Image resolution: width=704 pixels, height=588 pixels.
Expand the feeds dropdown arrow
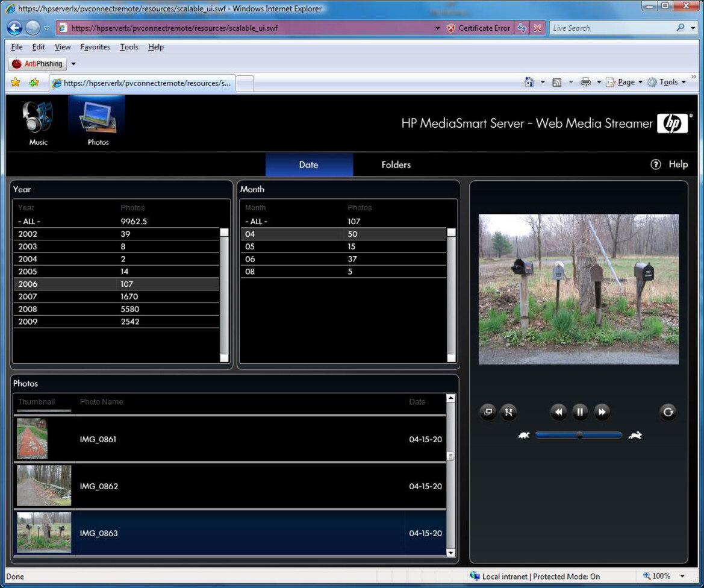(x=571, y=82)
